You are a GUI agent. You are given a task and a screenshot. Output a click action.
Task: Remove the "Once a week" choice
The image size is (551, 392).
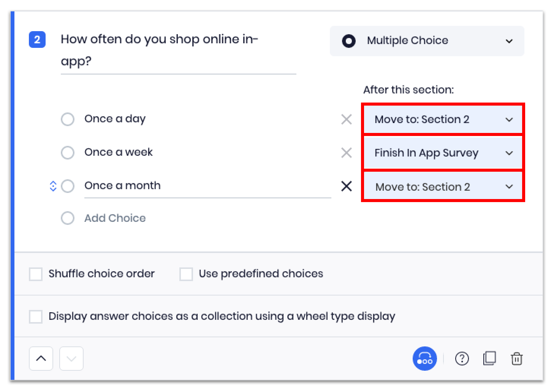(x=346, y=153)
